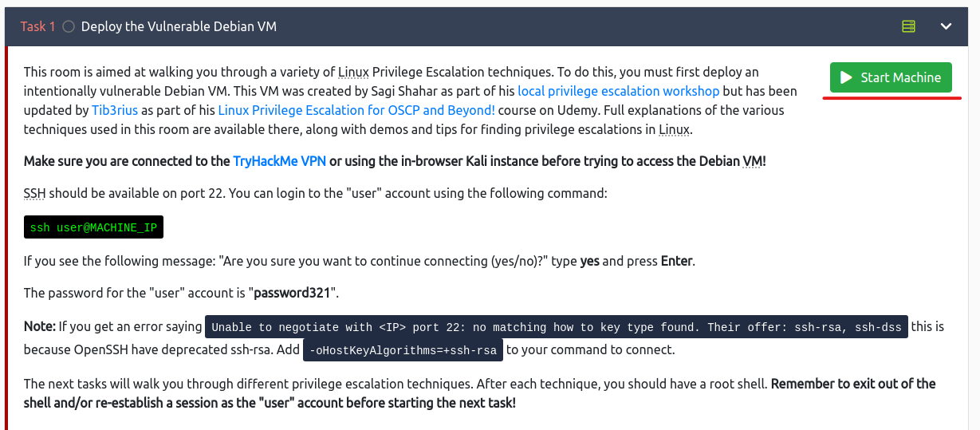Screen dimensions: 980x430
Task: Click the bold 'password321' text
Action: pos(291,293)
